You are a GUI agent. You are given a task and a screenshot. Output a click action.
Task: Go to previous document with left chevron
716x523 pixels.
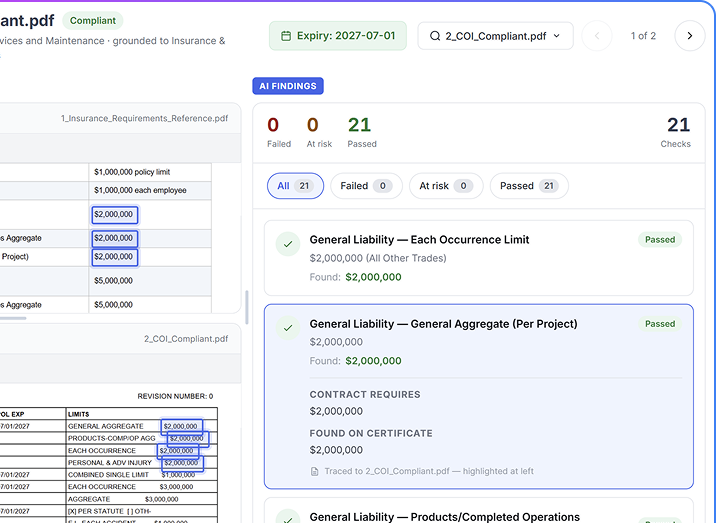pos(597,36)
